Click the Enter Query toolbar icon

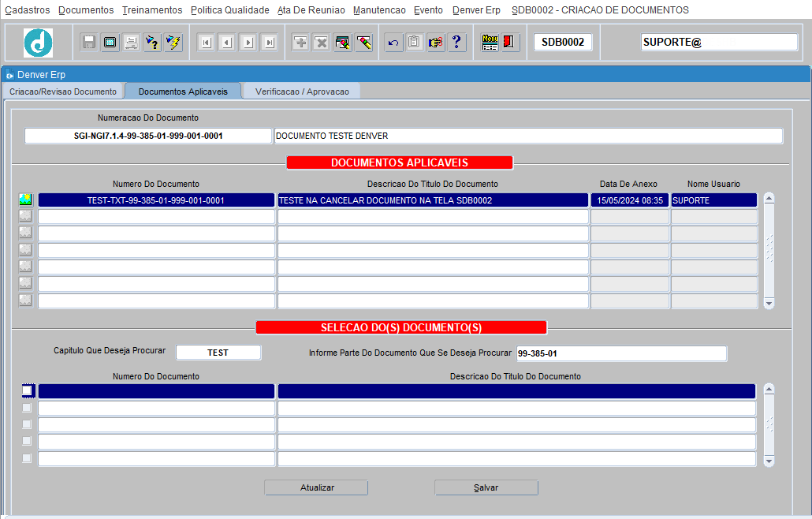click(x=152, y=42)
